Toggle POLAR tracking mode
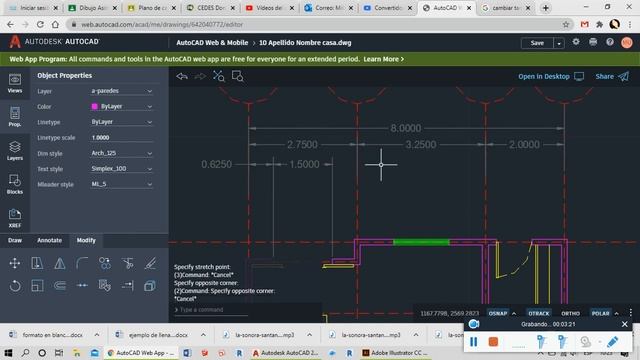Image resolution: width=640 pixels, height=360 pixels. pyautogui.click(x=600, y=313)
